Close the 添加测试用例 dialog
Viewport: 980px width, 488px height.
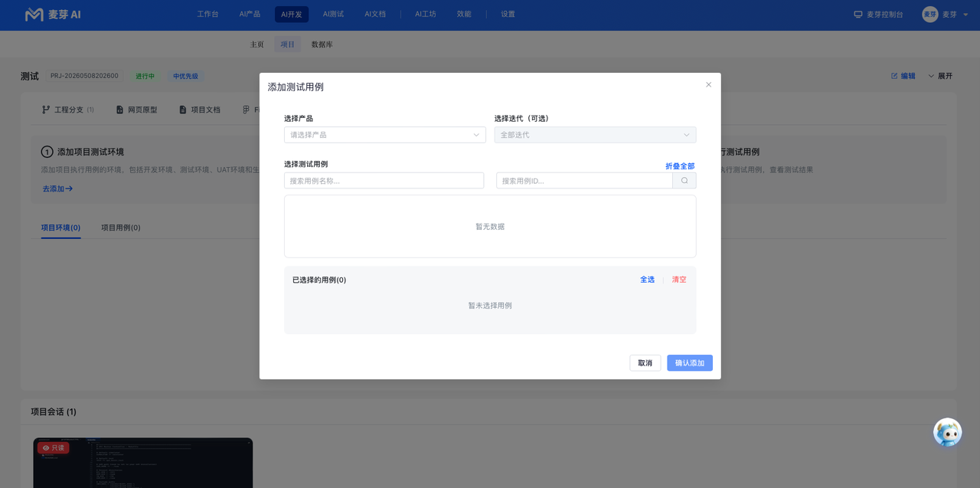708,85
